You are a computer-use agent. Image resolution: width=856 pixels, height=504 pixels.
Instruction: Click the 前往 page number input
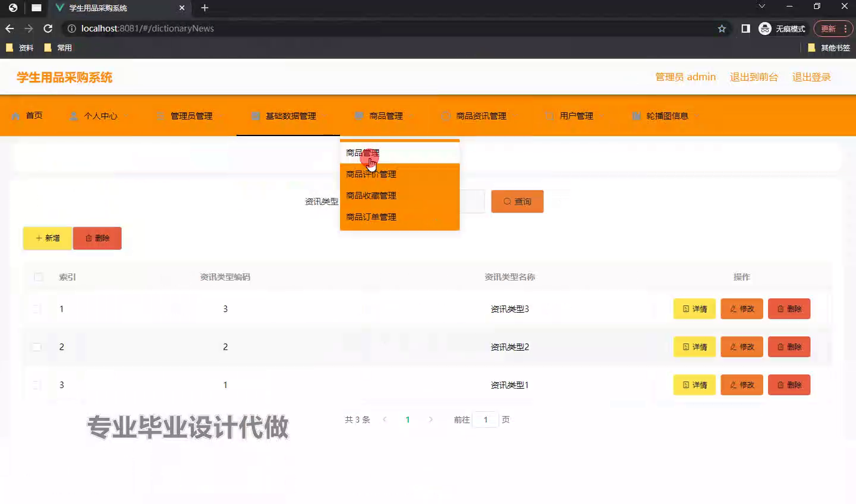click(x=486, y=420)
